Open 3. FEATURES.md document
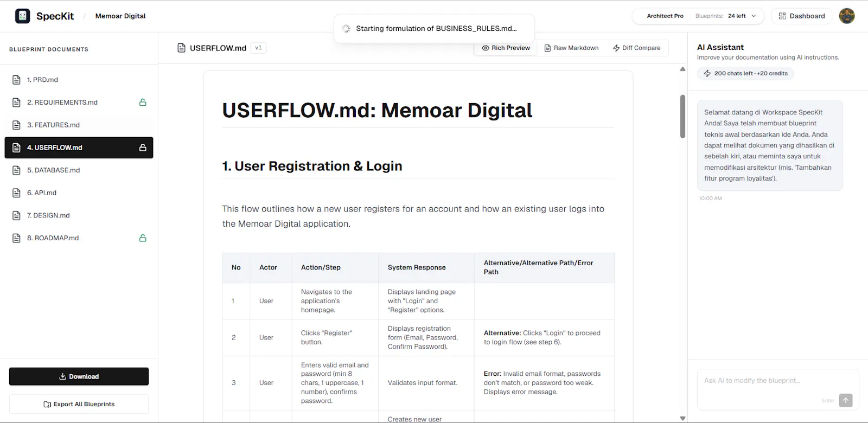The image size is (868, 423). tap(79, 125)
